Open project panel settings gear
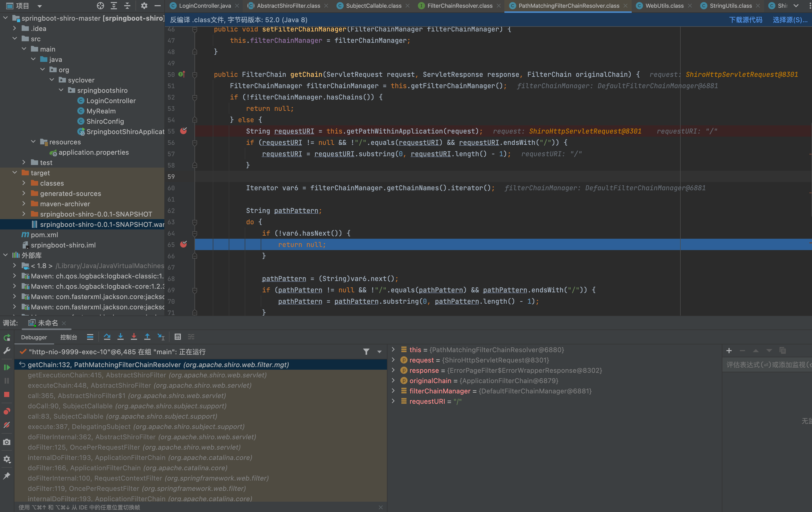 [x=144, y=6]
